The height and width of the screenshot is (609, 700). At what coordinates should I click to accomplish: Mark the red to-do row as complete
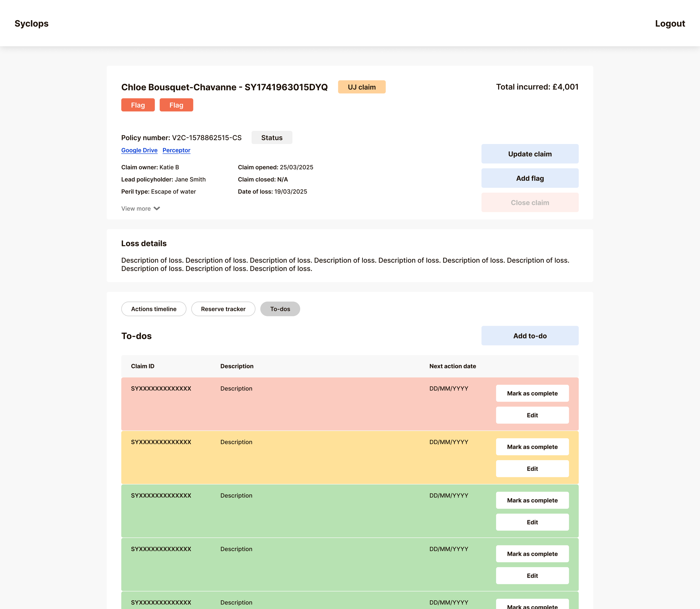click(x=532, y=393)
